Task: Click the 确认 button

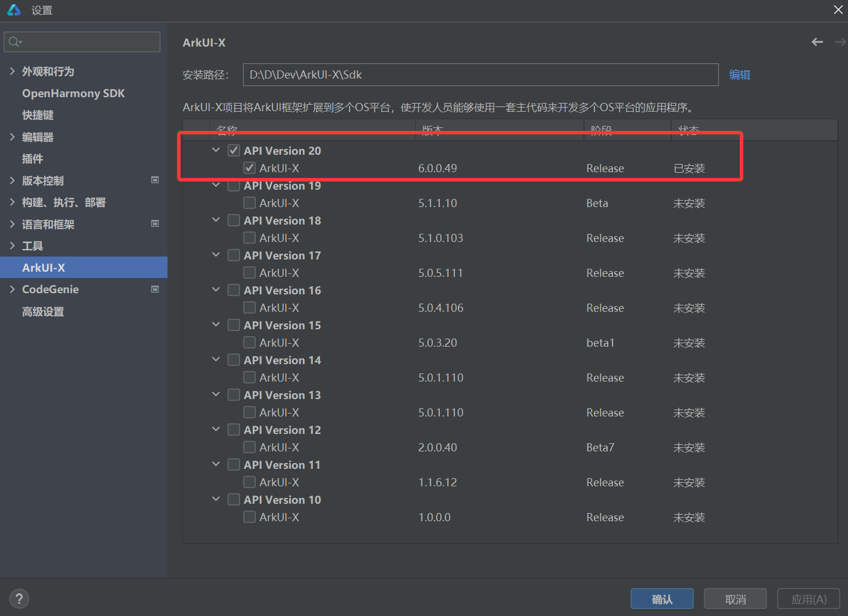Action: 662,599
